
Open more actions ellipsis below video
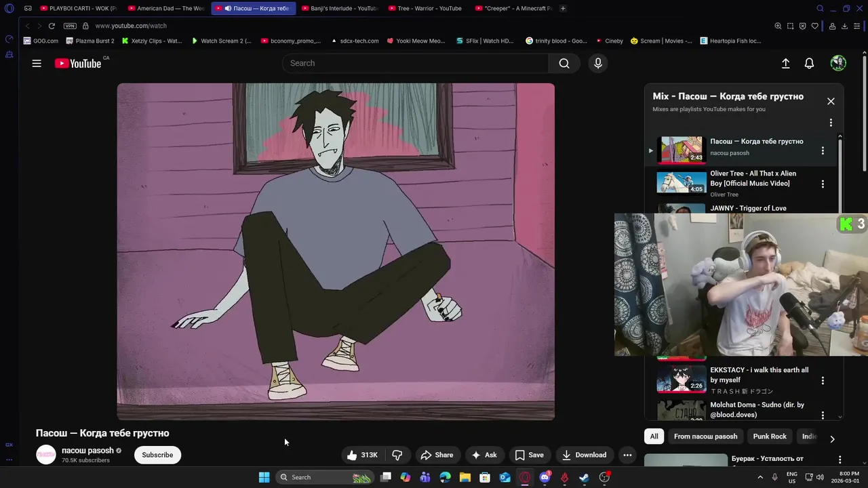[627, 455]
